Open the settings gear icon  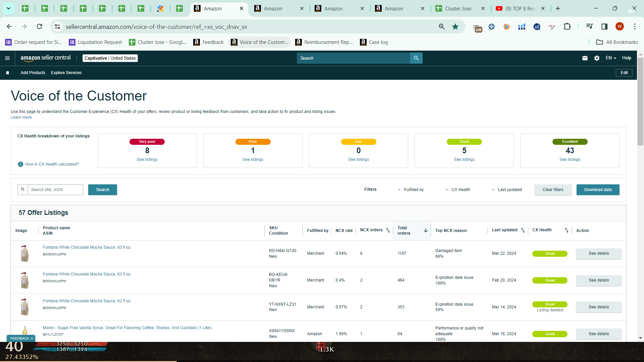(597, 58)
